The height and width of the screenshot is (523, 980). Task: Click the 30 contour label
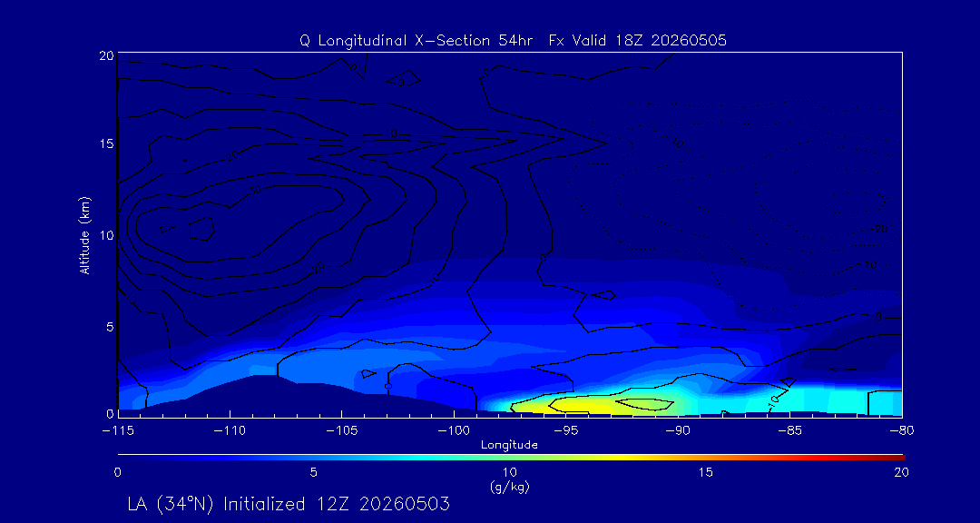point(254,190)
